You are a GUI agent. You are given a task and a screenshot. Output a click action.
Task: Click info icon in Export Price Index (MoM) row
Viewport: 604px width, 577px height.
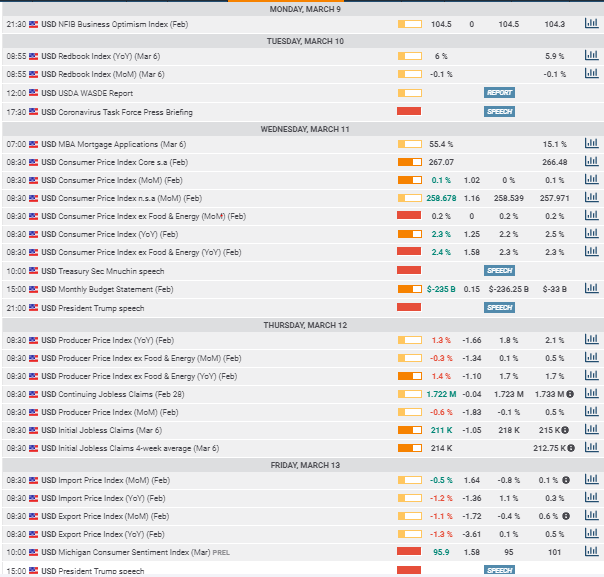566,516
